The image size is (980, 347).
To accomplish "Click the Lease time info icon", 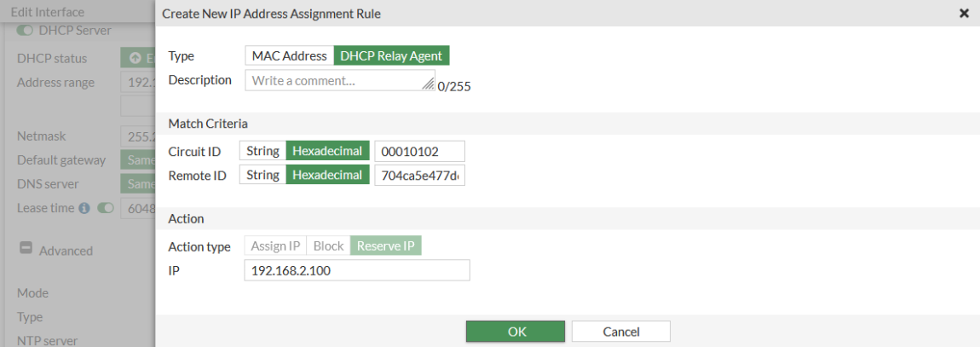I will 84,208.
